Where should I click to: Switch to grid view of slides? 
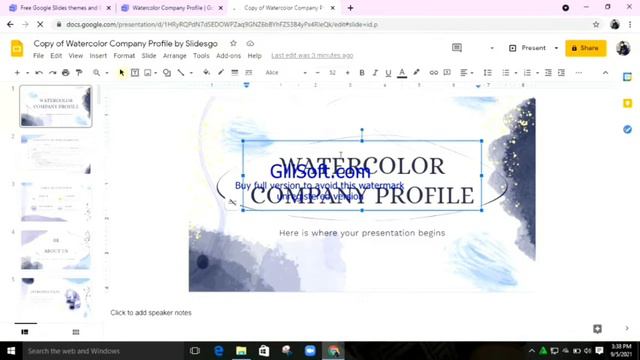pyautogui.click(x=76, y=332)
